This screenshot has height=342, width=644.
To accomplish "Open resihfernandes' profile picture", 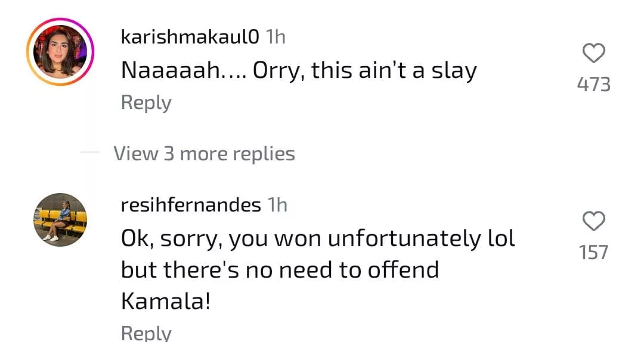I will pos(60,220).
